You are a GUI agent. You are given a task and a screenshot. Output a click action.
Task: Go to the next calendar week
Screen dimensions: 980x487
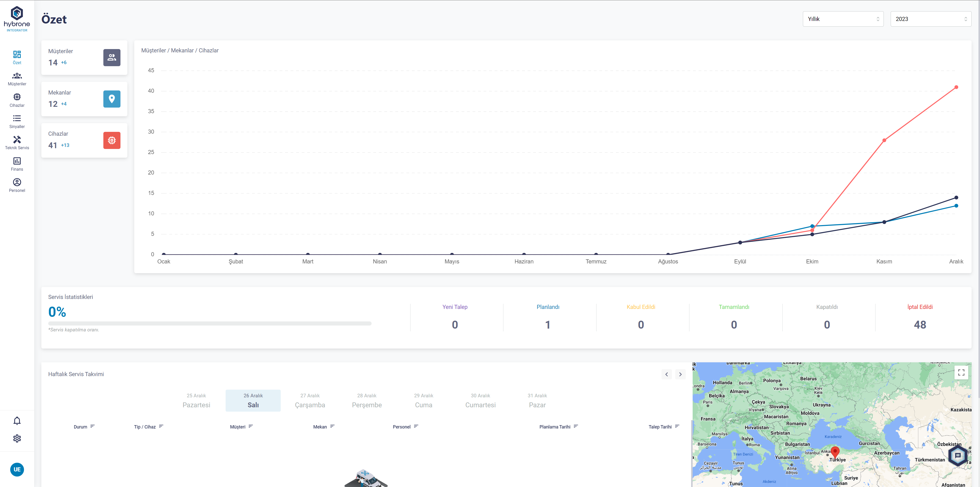[680, 374]
